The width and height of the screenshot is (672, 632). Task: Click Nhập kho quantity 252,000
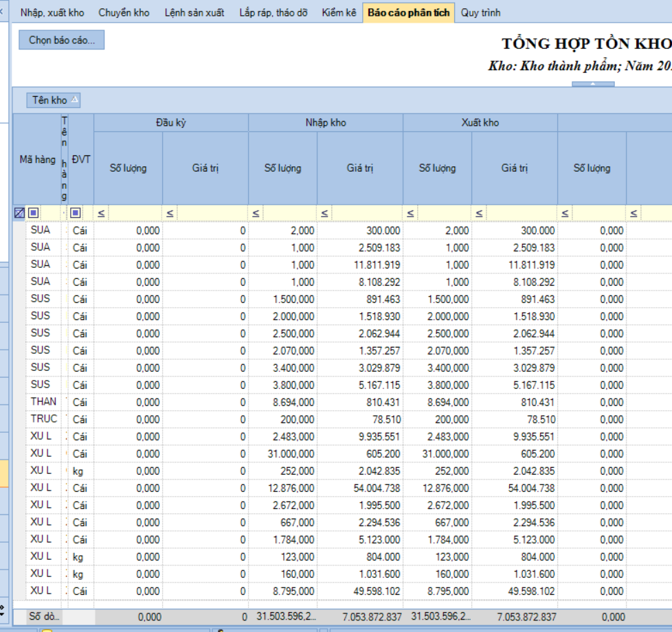tap(297, 471)
